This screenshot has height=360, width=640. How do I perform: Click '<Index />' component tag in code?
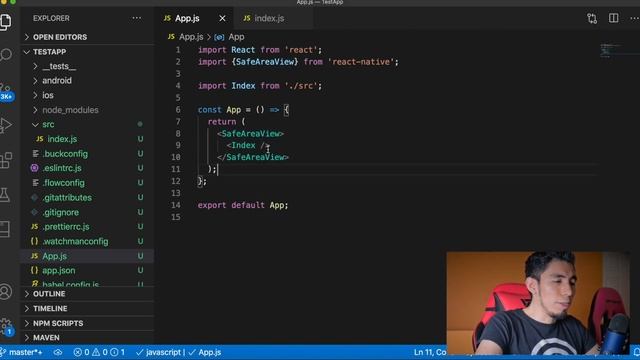(x=249, y=146)
